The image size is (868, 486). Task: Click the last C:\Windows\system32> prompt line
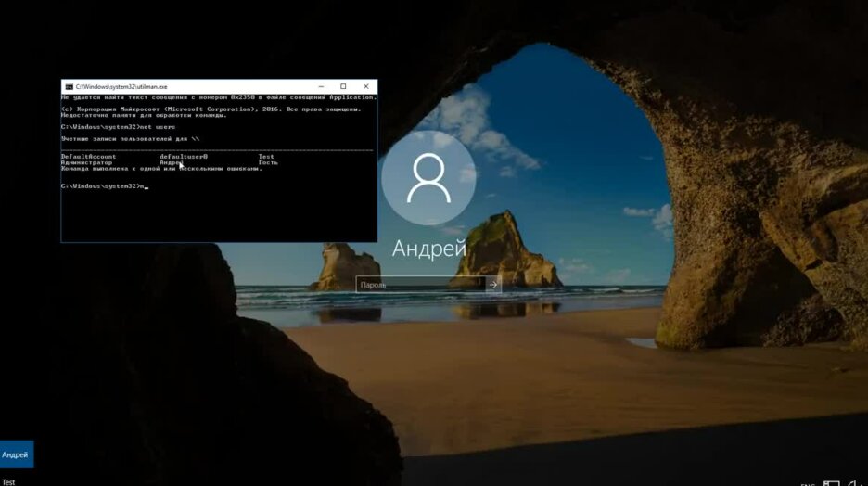pos(105,186)
